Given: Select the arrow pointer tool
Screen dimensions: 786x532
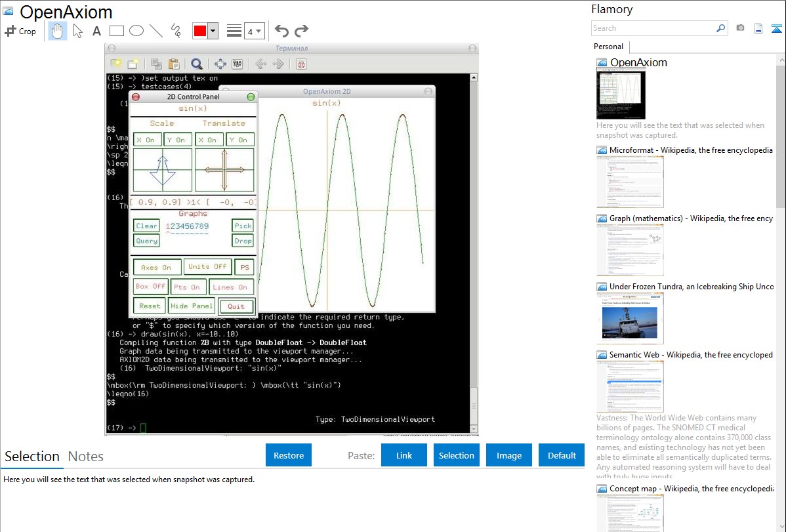Looking at the screenshot, I should (77, 31).
